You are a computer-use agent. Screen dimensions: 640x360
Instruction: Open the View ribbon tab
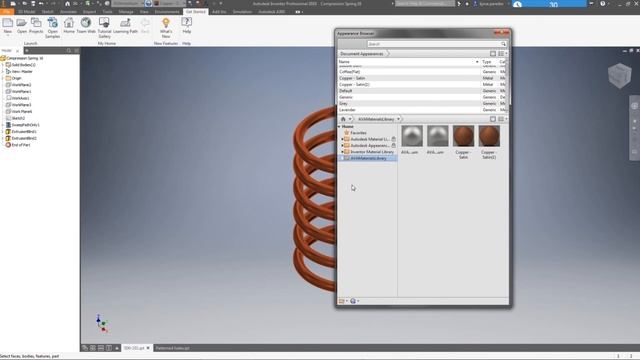coord(144,12)
